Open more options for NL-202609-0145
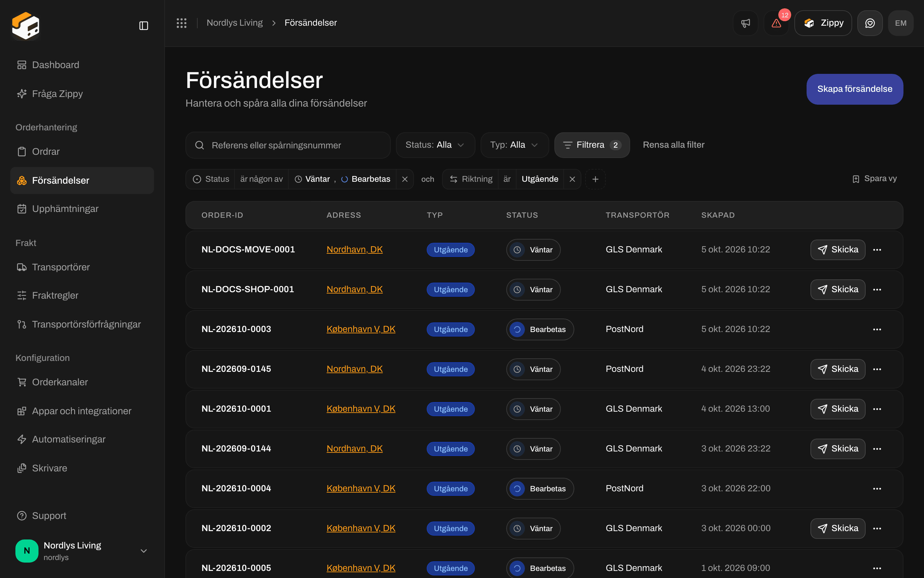Screen dimensions: 924x578 (x=877, y=369)
